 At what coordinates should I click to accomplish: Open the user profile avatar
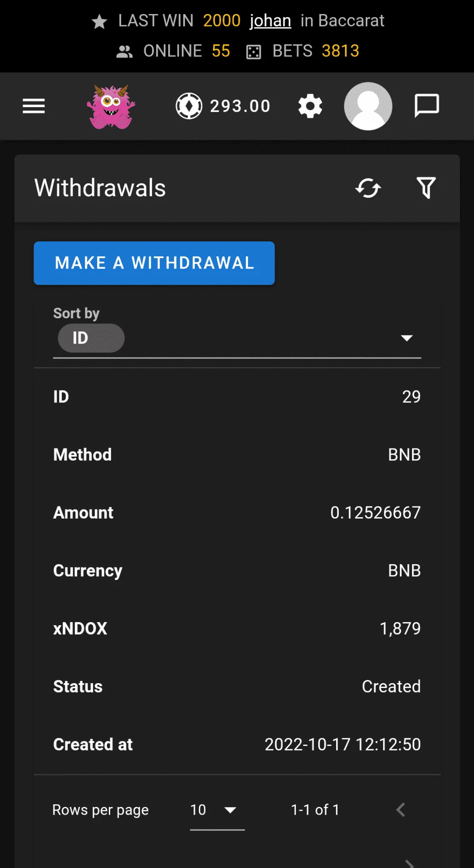368,106
